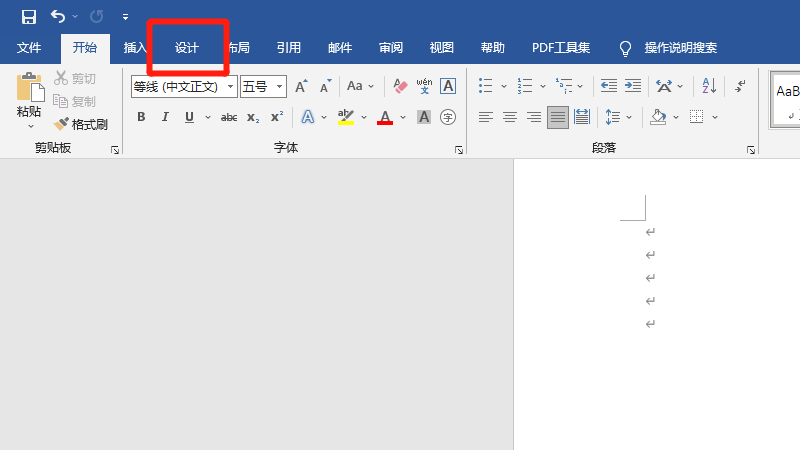800x450 pixels.
Task: Toggle Justify paragraph alignment
Action: click(557, 117)
